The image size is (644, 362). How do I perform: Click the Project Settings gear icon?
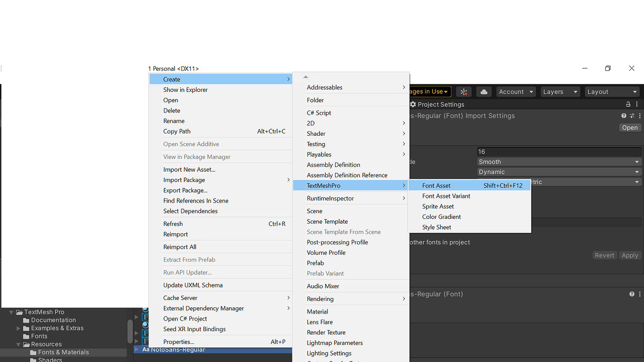(x=413, y=104)
